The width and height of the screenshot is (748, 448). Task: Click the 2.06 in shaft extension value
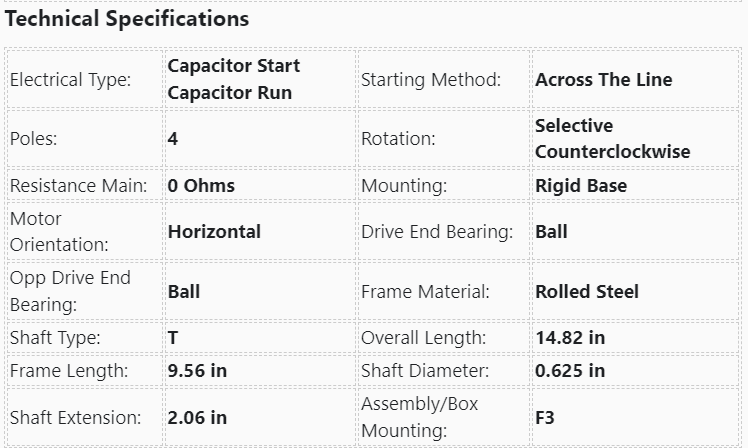197,417
